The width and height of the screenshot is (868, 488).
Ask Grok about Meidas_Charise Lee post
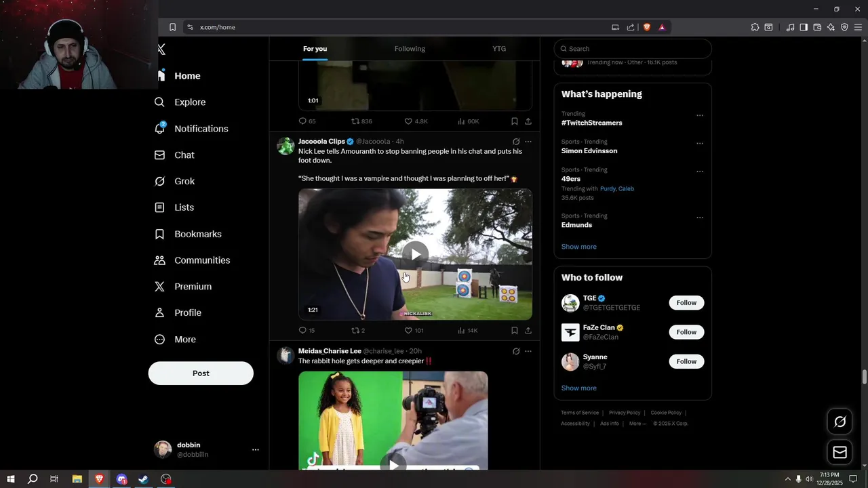516,351
